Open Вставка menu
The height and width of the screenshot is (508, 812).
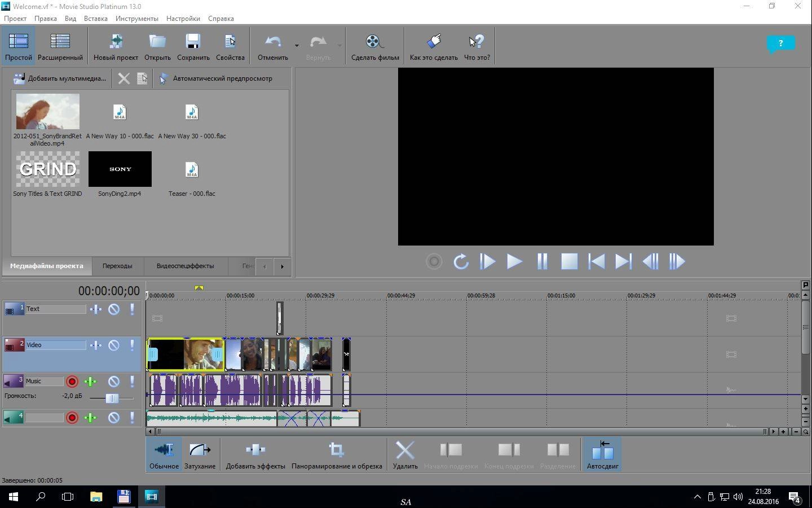pos(96,18)
